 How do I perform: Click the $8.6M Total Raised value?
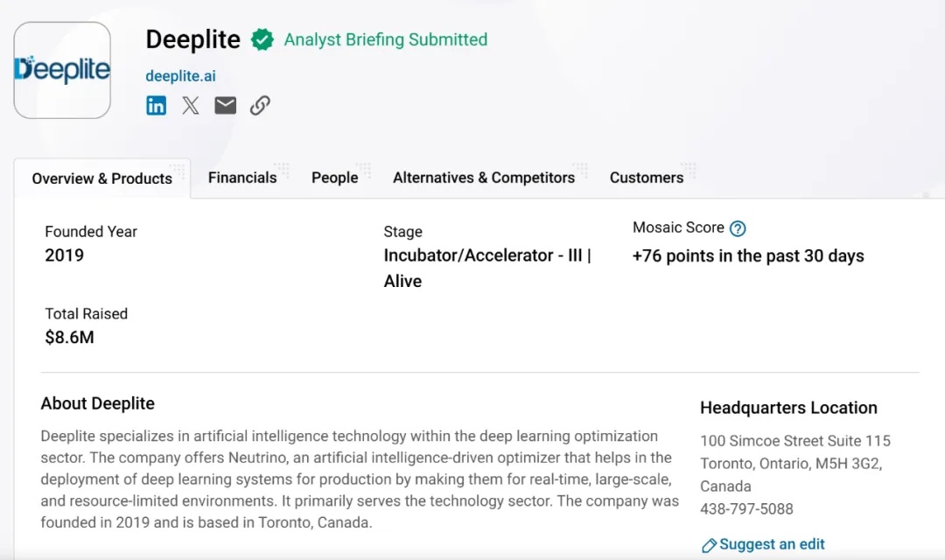click(x=69, y=337)
